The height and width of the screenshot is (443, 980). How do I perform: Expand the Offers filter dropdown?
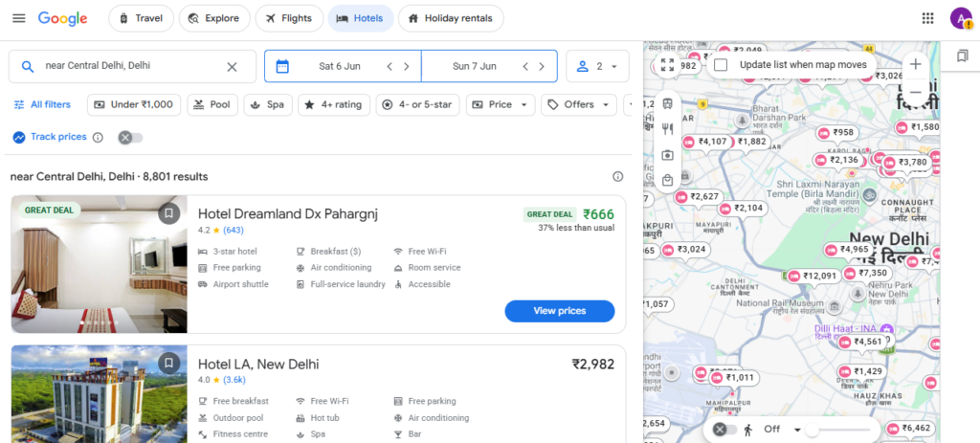(x=579, y=105)
